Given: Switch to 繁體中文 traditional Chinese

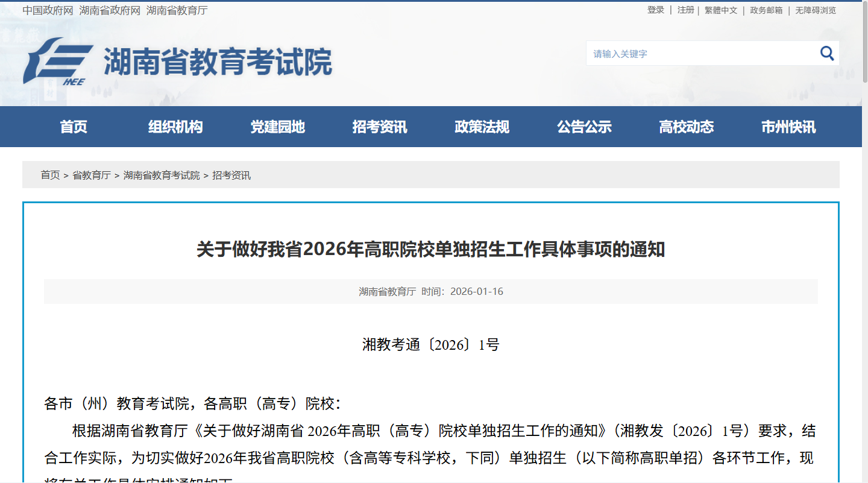Looking at the screenshot, I should (721, 10).
